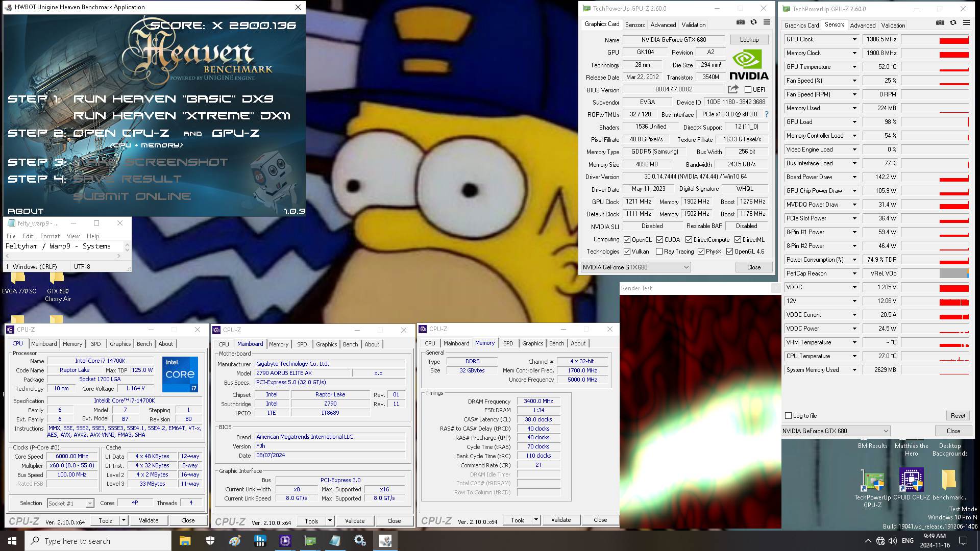
Task: Toggle the OpenCL checkbox
Action: point(627,240)
